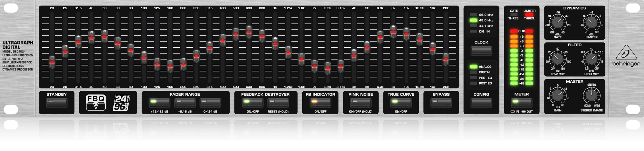Click the 25 Hz fader
This screenshot has height=151, width=644.
click(65, 52)
